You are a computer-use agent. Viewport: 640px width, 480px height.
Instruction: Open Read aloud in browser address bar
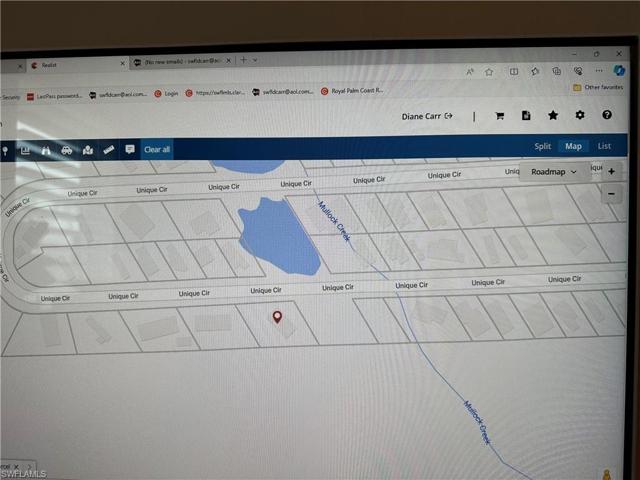coord(470,72)
